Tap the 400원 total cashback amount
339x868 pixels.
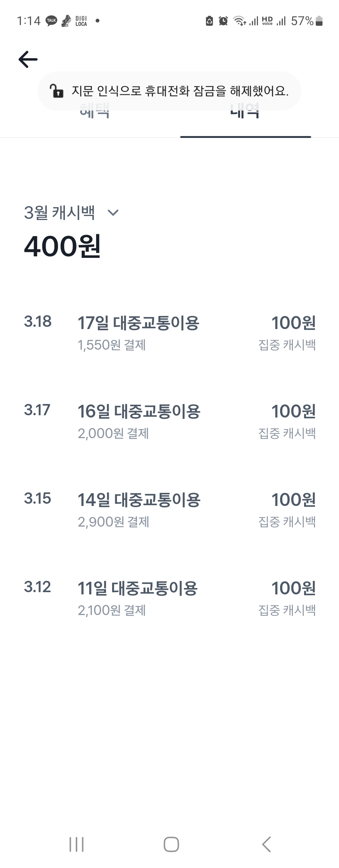coord(62,247)
